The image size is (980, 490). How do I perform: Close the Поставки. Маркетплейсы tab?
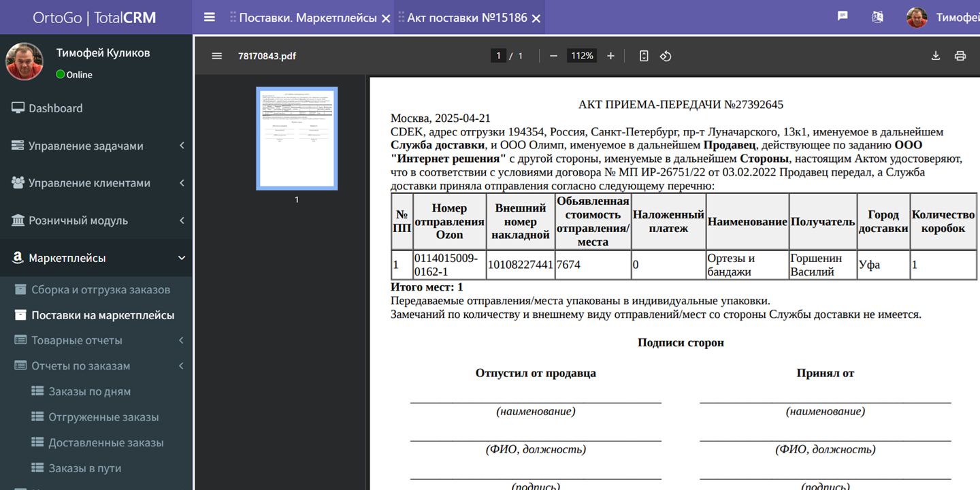(386, 18)
